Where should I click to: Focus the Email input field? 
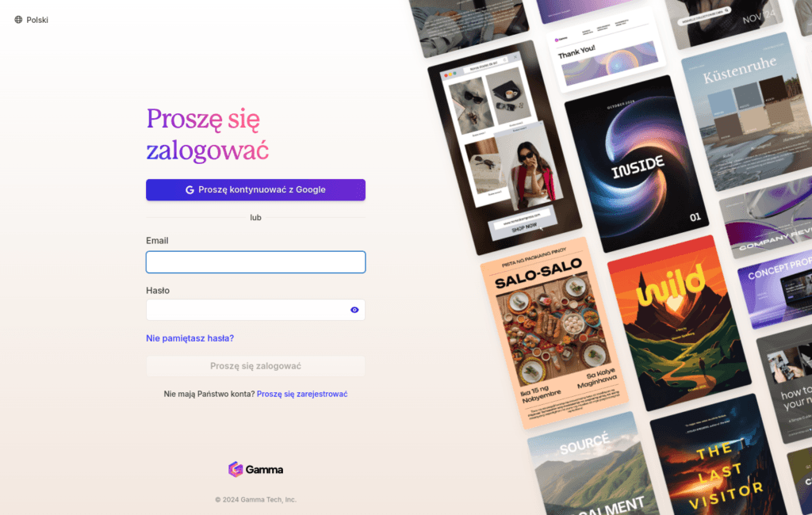(255, 262)
